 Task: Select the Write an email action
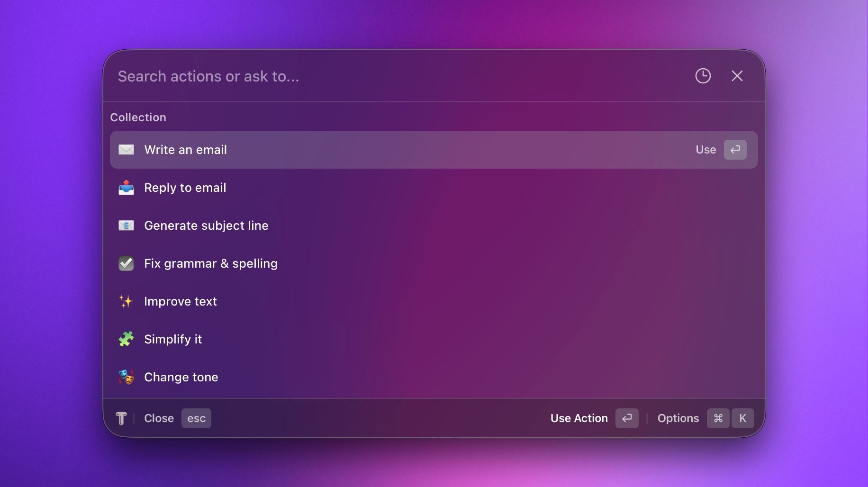pyautogui.click(x=185, y=150)
